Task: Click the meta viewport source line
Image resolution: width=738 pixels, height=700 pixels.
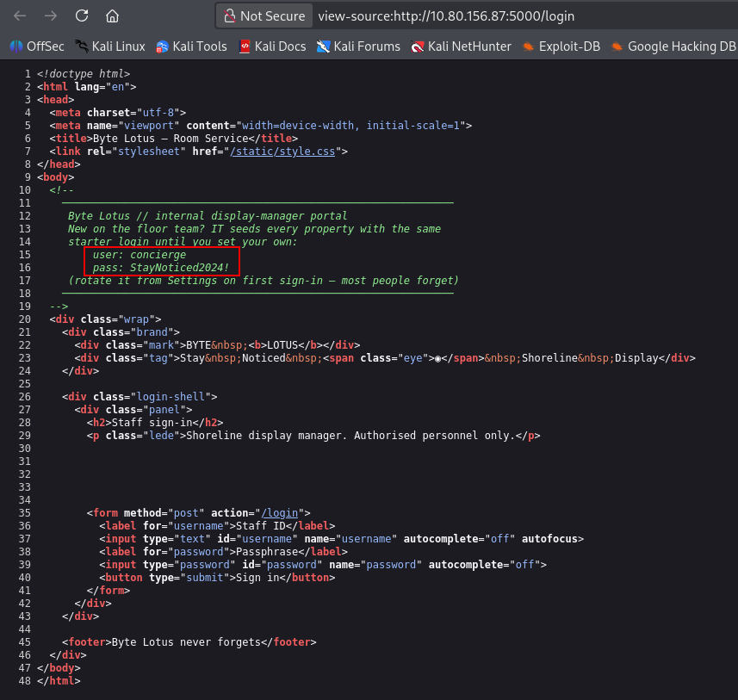Action: [x=261, y=126]
